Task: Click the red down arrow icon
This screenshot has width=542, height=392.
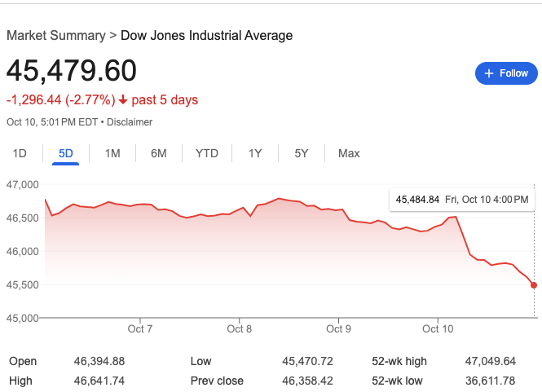Action: [x=123, y=100]
